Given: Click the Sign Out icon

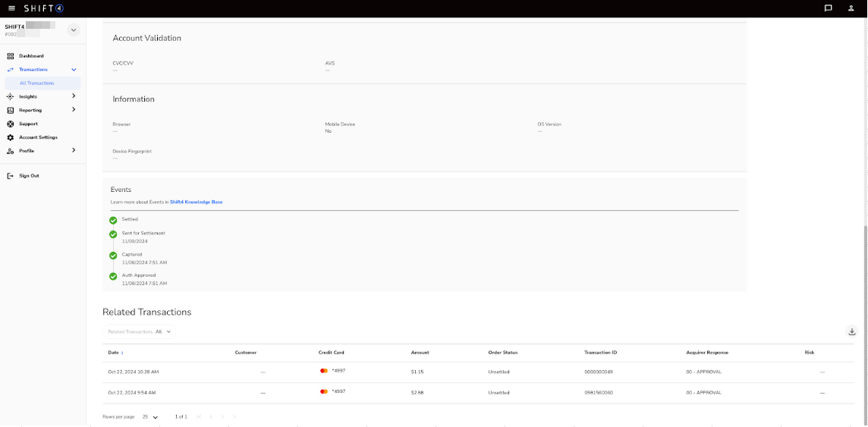Looking at the screenshot, I should 11,176.
